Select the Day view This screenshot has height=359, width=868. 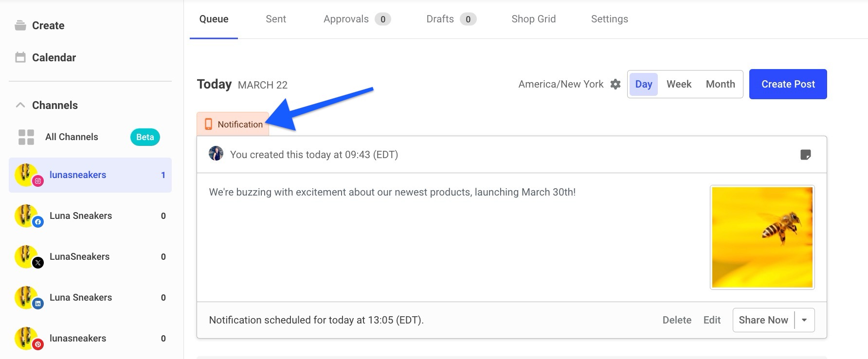pyautogui.click(x=643, y=84)
